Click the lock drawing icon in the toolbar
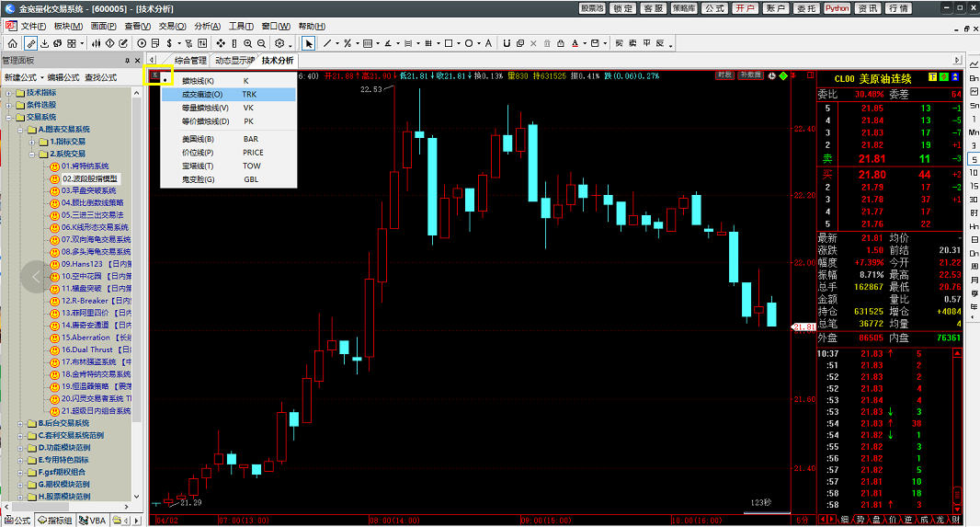Screen dimensions: 980x527 pyautogui.click(x=561, y=44)
